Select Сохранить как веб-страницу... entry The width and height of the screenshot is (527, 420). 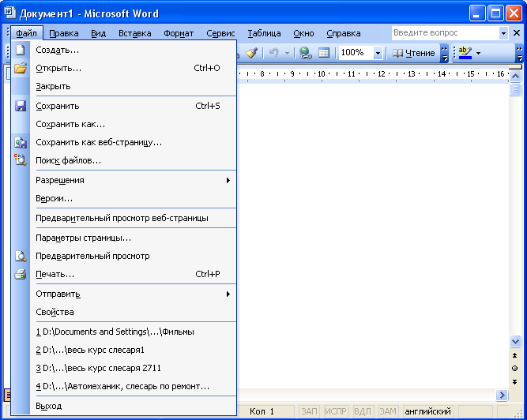124,142
